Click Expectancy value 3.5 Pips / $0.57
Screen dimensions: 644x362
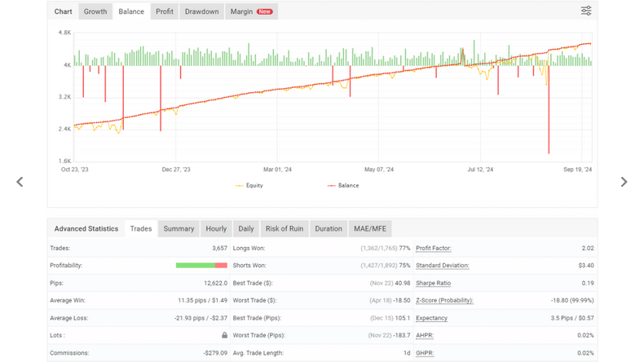click(572, 318)
